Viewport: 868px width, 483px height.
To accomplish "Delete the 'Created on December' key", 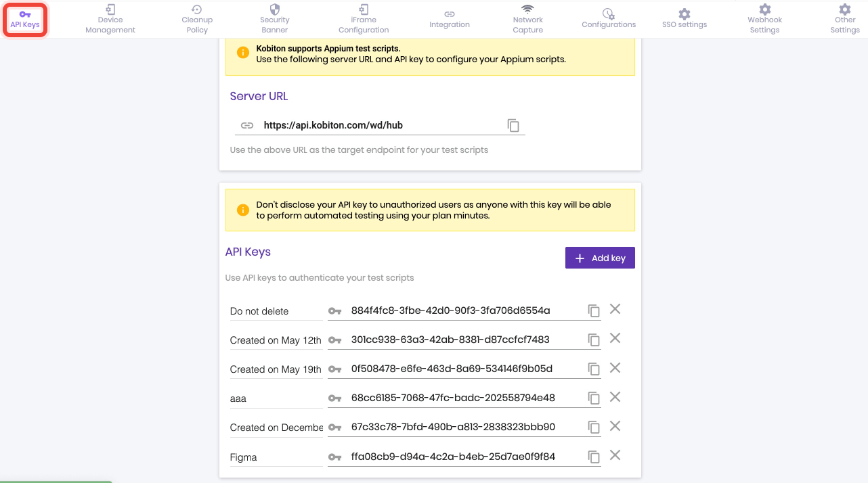I will pyautogui.click(x=615, y=425).
